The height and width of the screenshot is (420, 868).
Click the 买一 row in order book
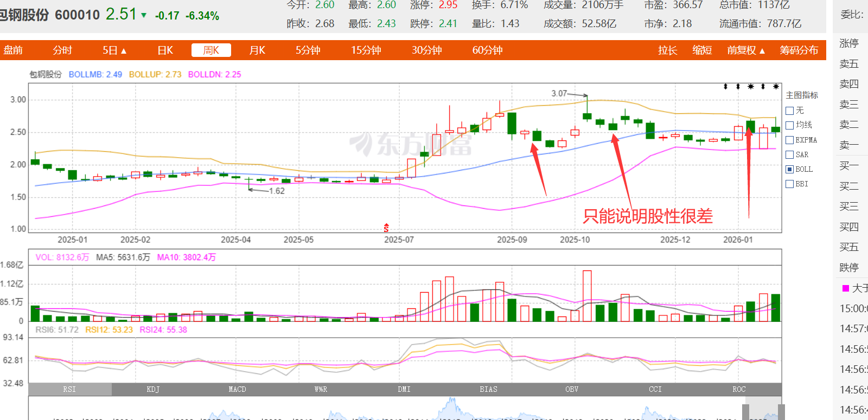(851, 166)
